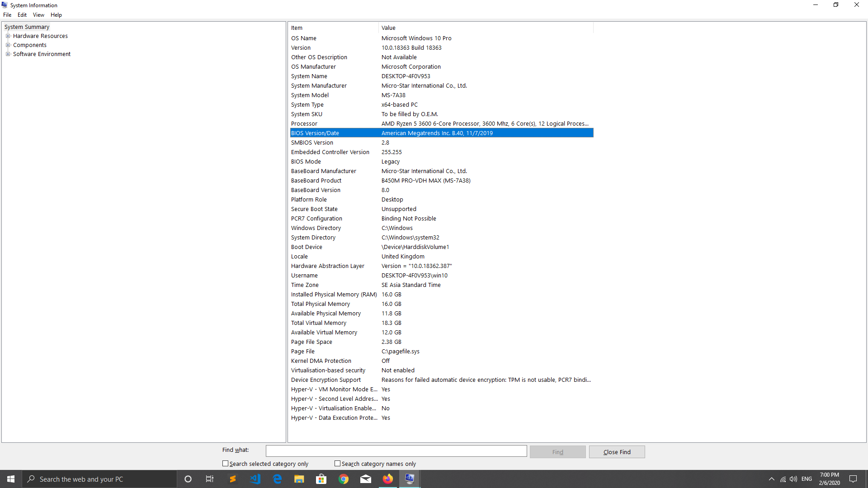
Task: Click the System Information title bar icon
Action: coord(5,5)
